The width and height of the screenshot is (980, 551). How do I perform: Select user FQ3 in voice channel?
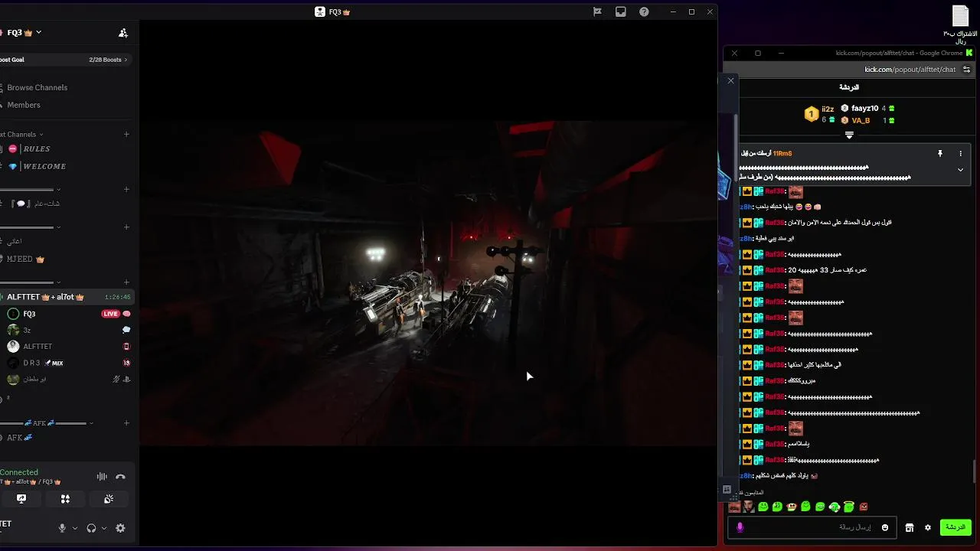(x=29, y=314)
